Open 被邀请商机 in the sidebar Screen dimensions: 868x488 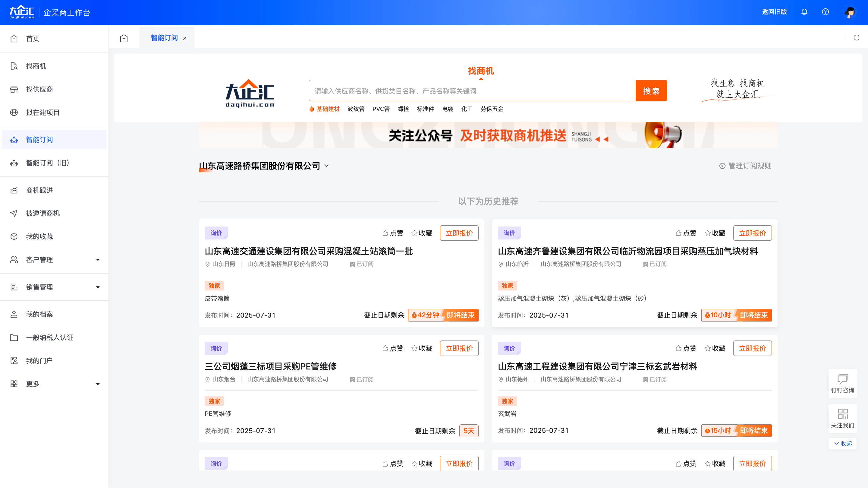54,214
